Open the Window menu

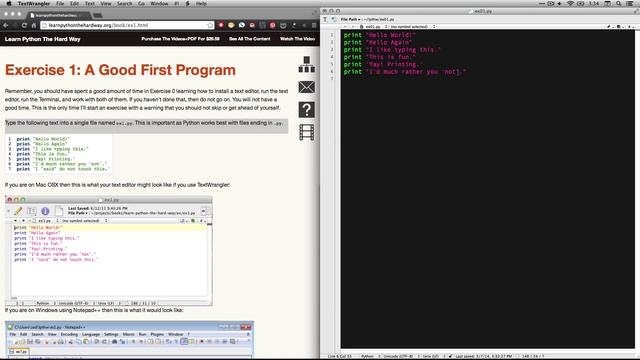159,3
